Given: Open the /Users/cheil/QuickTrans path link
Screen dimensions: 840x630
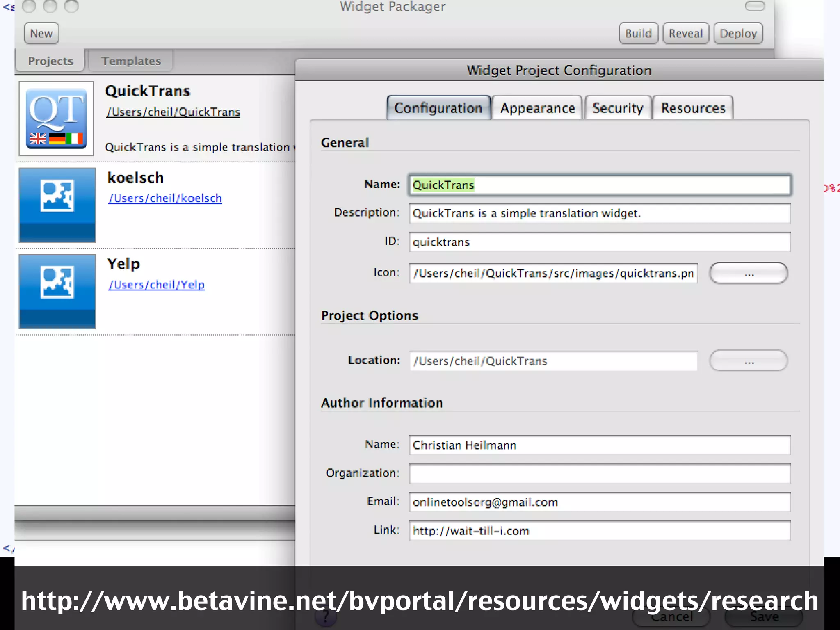Looking at the screenshot, I should click(173, 112).
